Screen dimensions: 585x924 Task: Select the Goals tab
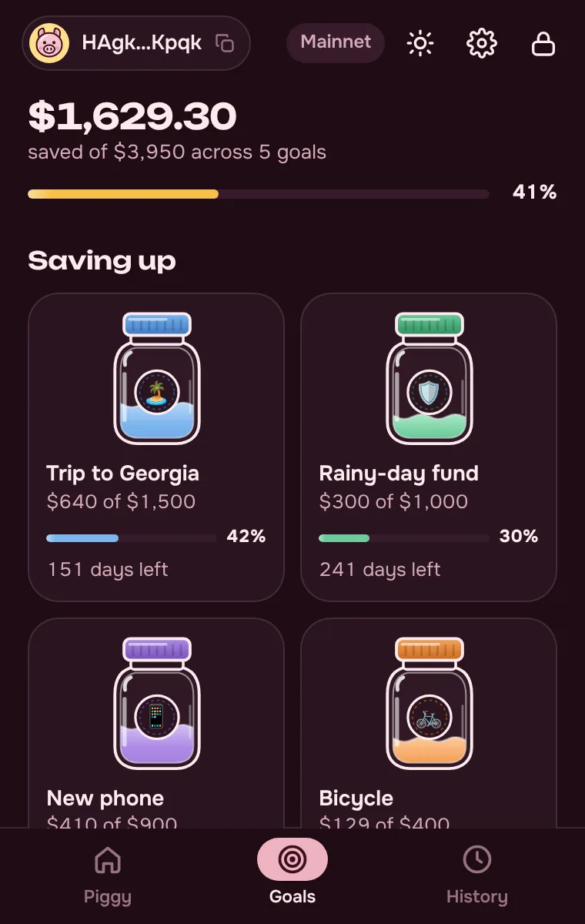point(292,875)
